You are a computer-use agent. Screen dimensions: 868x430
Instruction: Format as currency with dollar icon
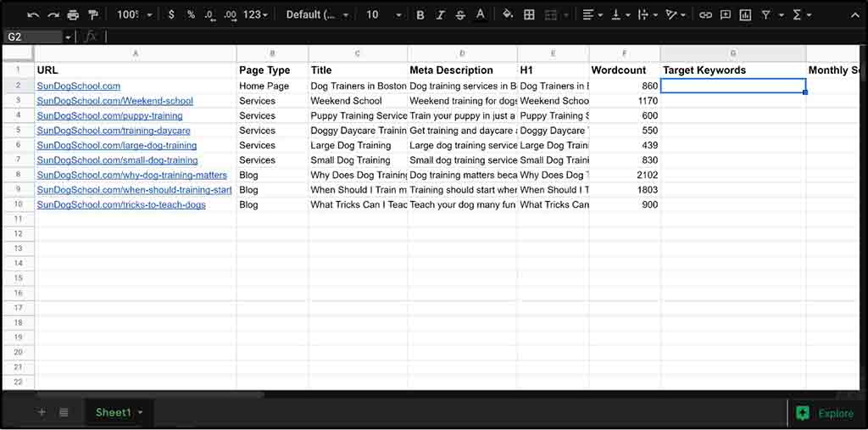[172, 14]
